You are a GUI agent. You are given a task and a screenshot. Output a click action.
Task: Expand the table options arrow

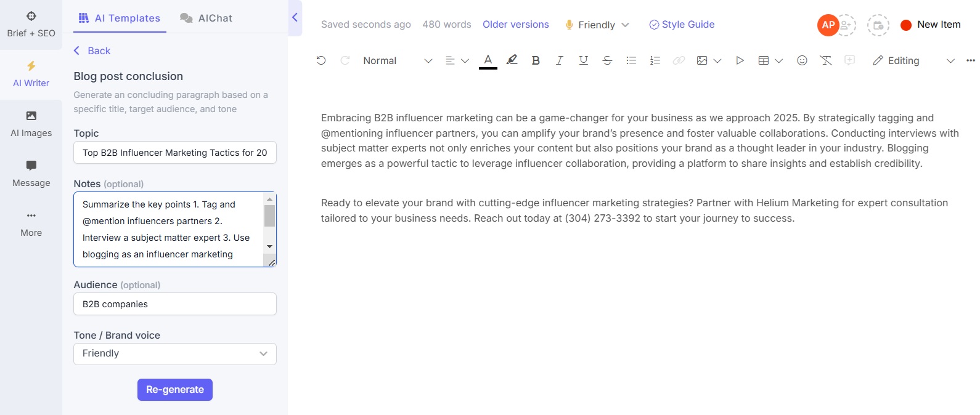[x=779, y=61]
